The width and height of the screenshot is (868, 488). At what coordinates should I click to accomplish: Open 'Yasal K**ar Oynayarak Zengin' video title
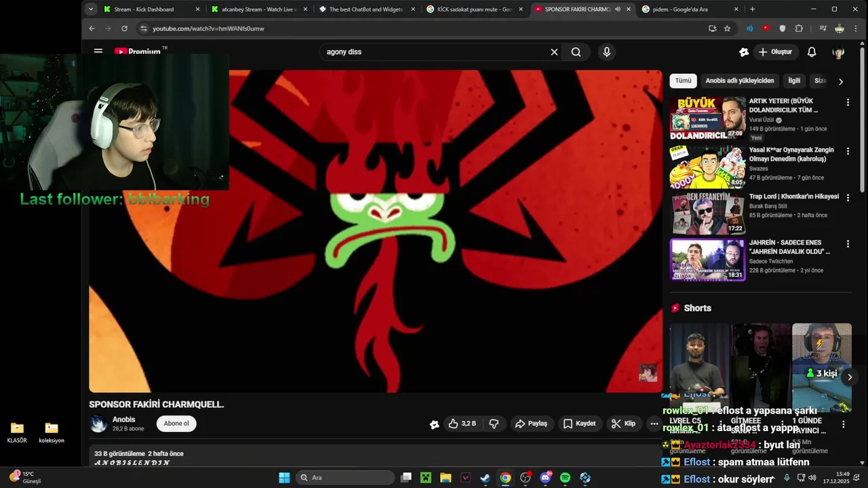pyautogui.click(x=791, y=155)
